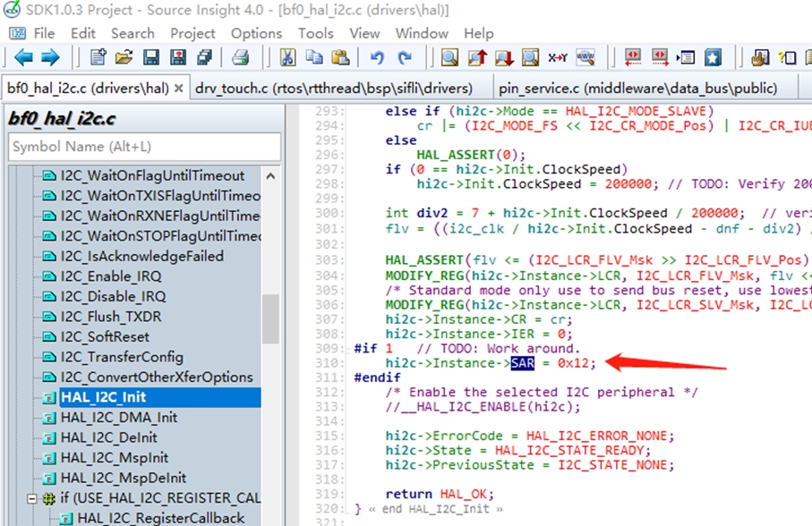Click scroll-up arrow of symbol list
The width and height of the screenshot is (812, 526).
(x=270, y=176)
